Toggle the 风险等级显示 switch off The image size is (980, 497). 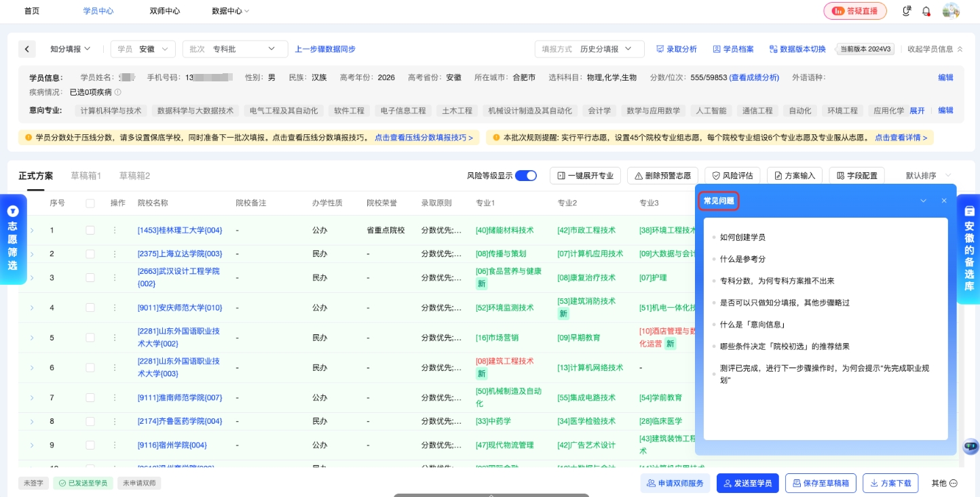[525, 175]
